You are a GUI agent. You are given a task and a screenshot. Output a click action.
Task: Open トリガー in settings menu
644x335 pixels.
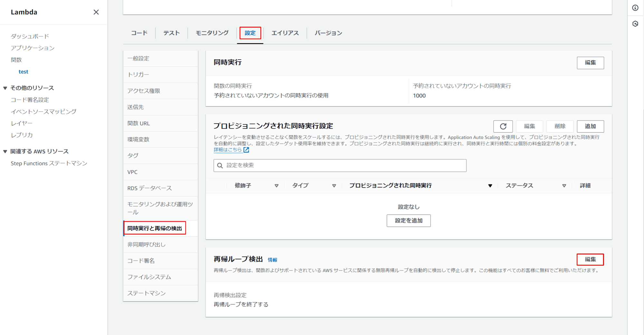click(160, 75)
